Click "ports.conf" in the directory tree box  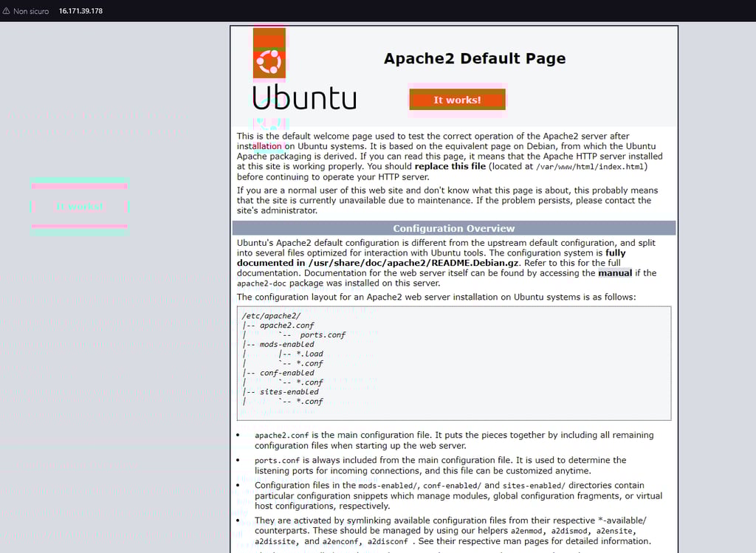[x=323, y=334]
